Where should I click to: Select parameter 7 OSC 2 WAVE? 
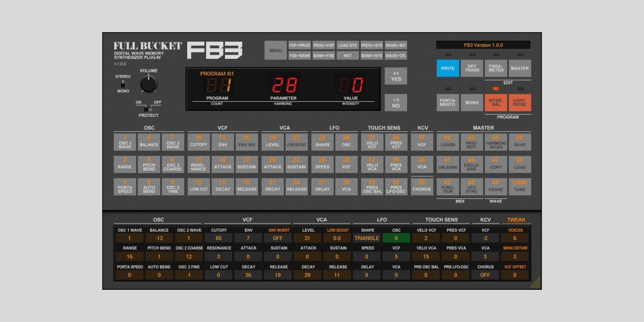click(x=173, y=142)
